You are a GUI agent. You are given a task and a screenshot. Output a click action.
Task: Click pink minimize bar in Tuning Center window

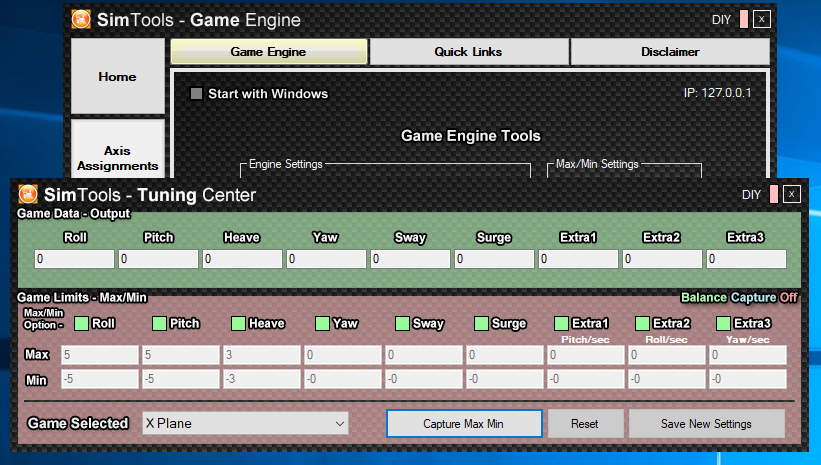pos(773,194)
